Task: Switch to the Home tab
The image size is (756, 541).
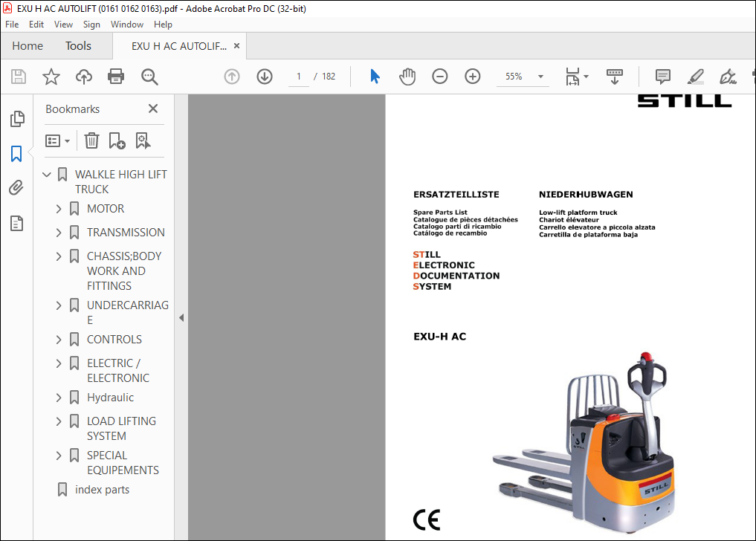Action: coord(28,46)
